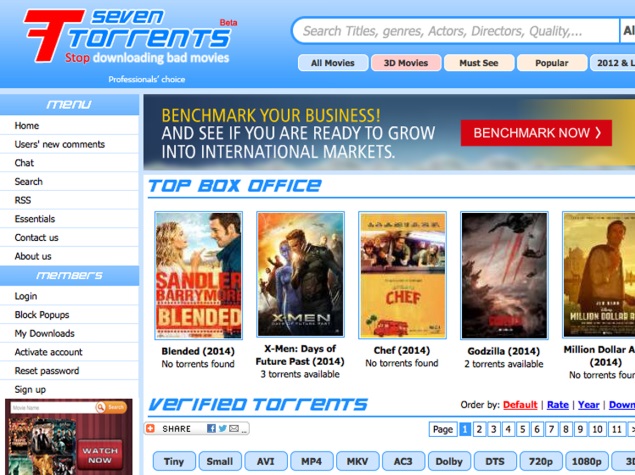Sort torrents by Rate
The width and height of the screenshot is (635, 475).
tap(558, 405)
